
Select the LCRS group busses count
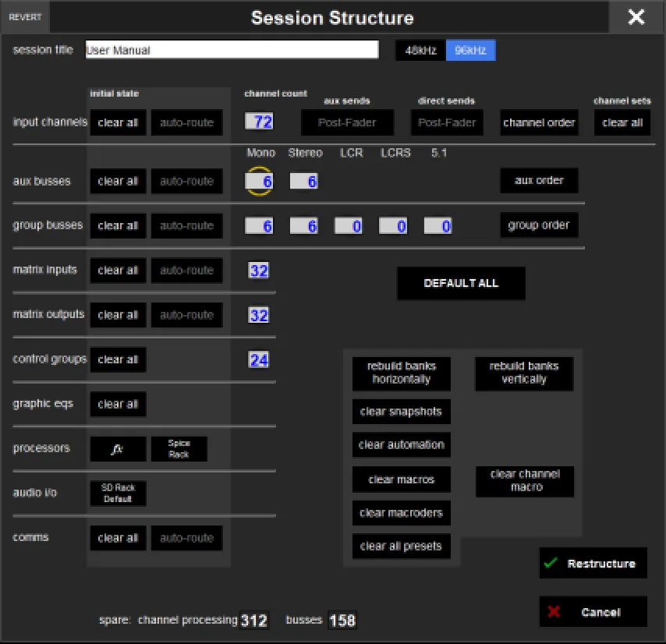coord(393,226)
